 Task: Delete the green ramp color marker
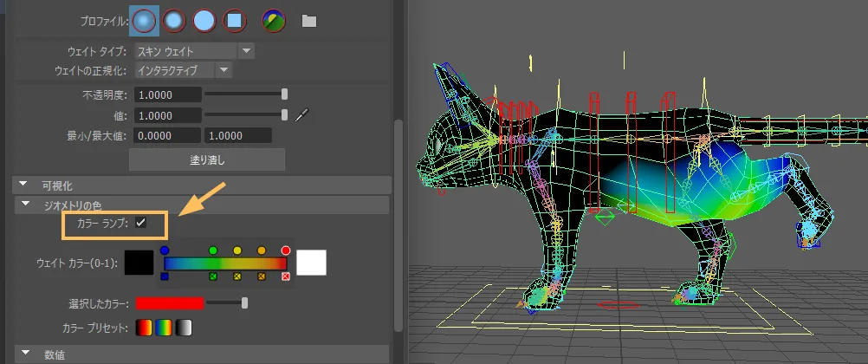point(213,276)
